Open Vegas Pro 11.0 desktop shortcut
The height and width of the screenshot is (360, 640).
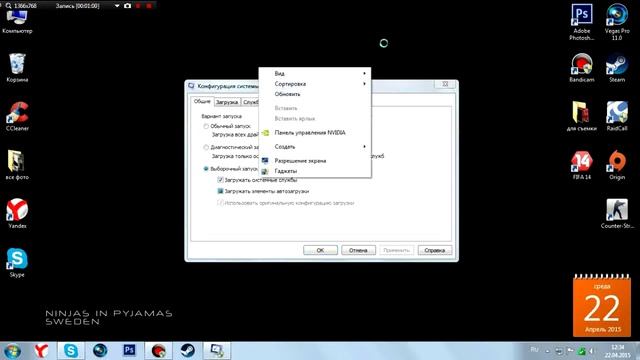click(617, 22)
